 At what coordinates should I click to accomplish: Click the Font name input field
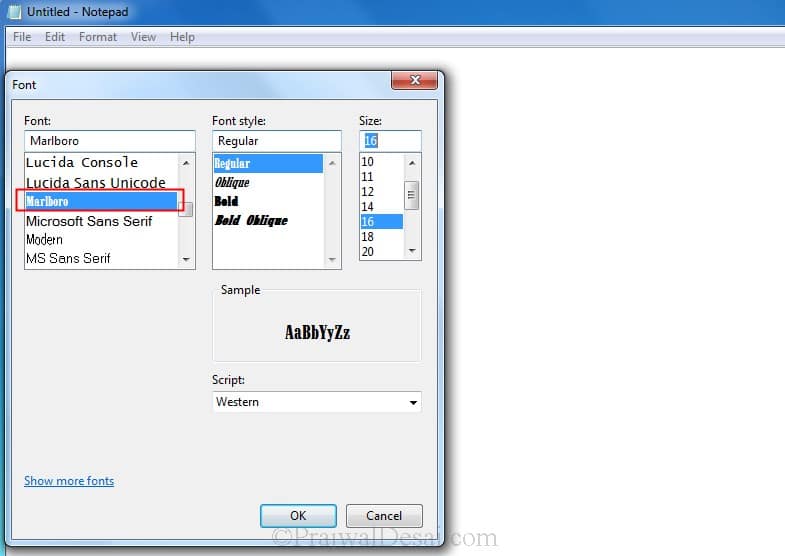(110, 141)
